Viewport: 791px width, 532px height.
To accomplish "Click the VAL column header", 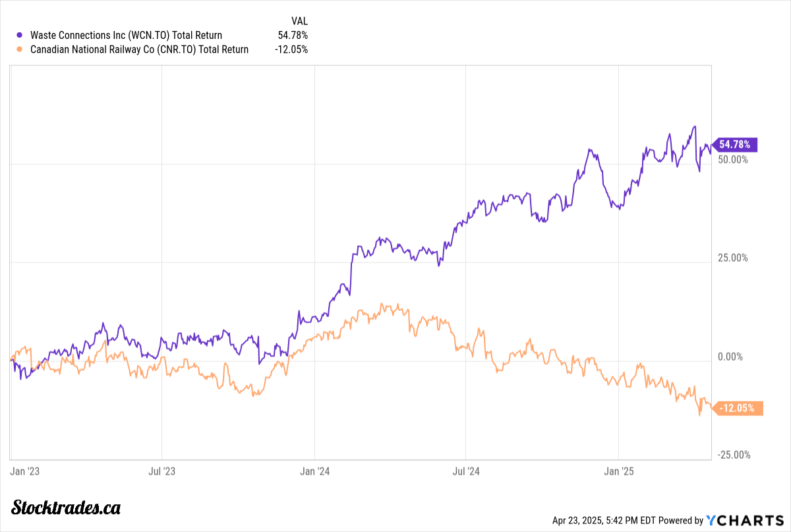I will click(x=299, y=21).
